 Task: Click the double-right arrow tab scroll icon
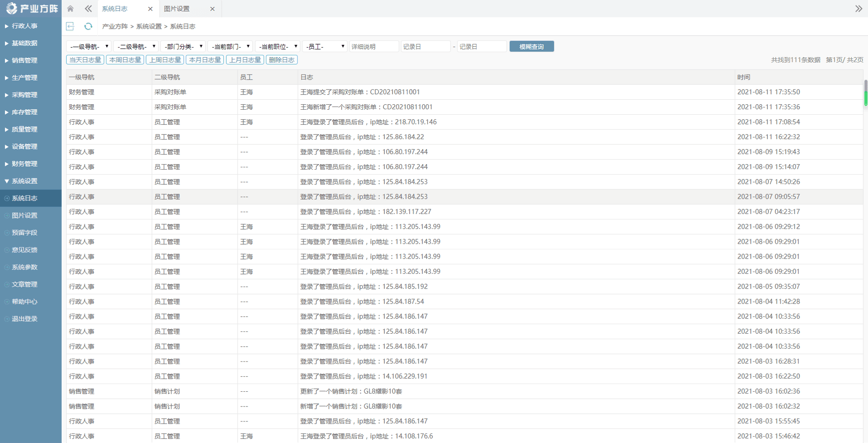tap(858, 9)
